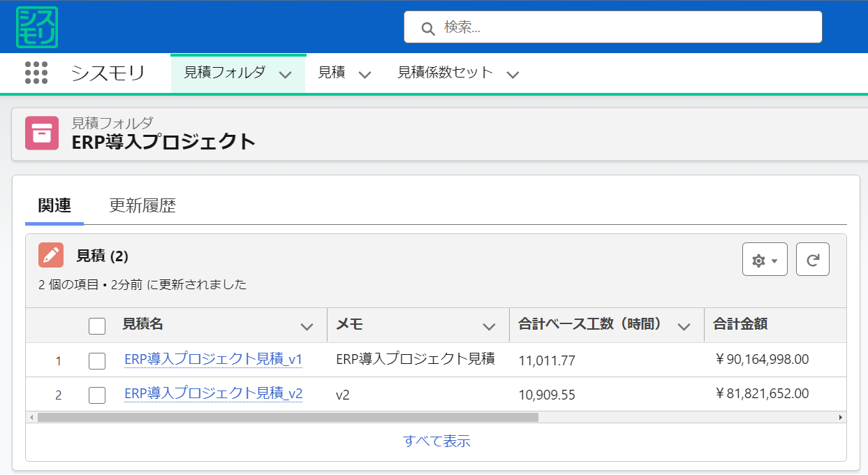The height and width of the screenshot is (475, 868).
Task: Click the search magnifier icon
Action: pyautogui.click(x=428, y=28)
